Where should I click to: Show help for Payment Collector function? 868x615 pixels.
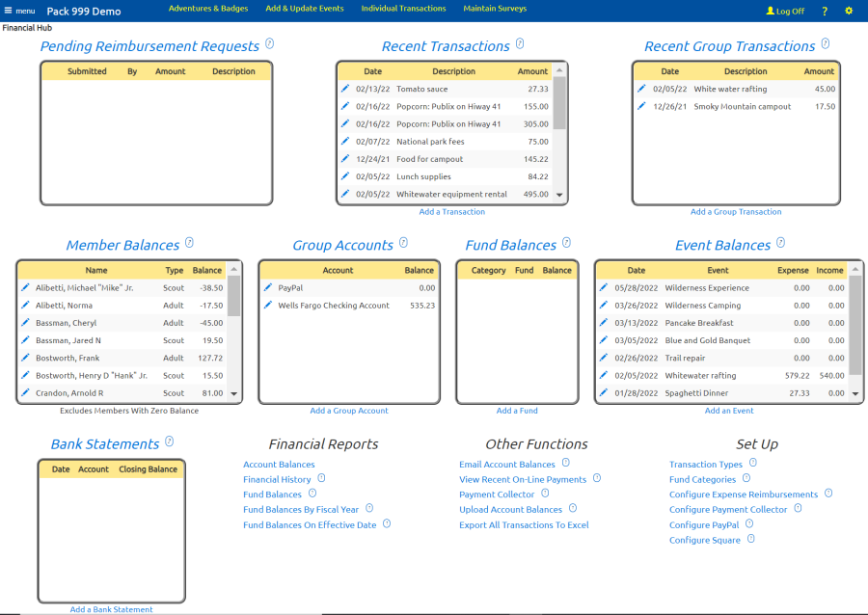click(x=545, y=493)
